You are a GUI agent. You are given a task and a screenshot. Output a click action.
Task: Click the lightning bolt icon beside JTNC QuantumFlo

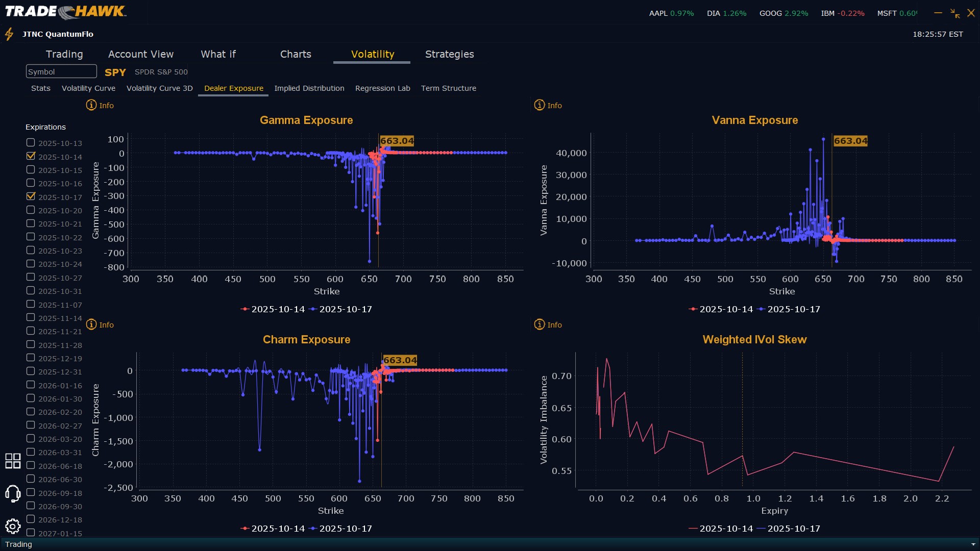(9, 34)
